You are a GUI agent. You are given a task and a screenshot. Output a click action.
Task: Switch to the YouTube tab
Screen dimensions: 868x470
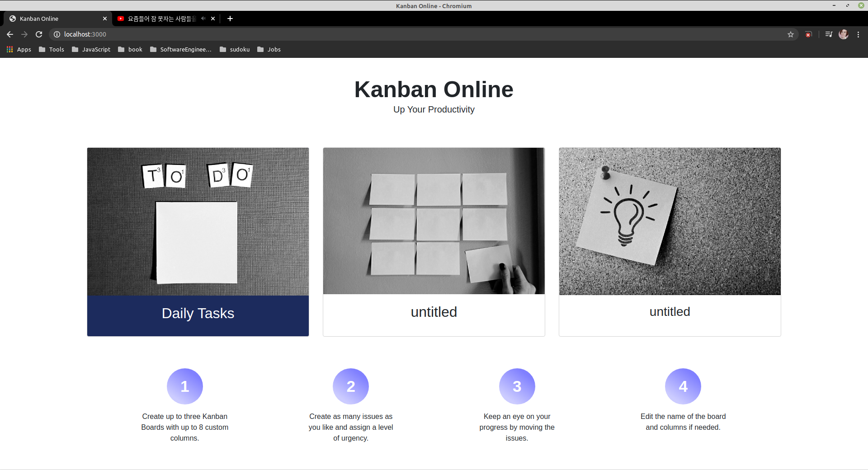(165, 19)
